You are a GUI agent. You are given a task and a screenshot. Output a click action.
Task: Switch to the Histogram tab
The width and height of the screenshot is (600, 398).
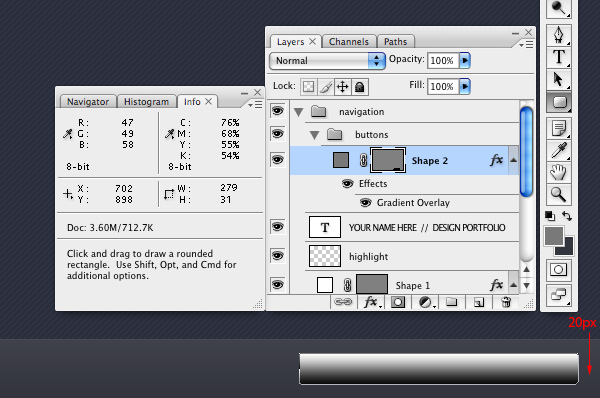(x=146, y=102)
